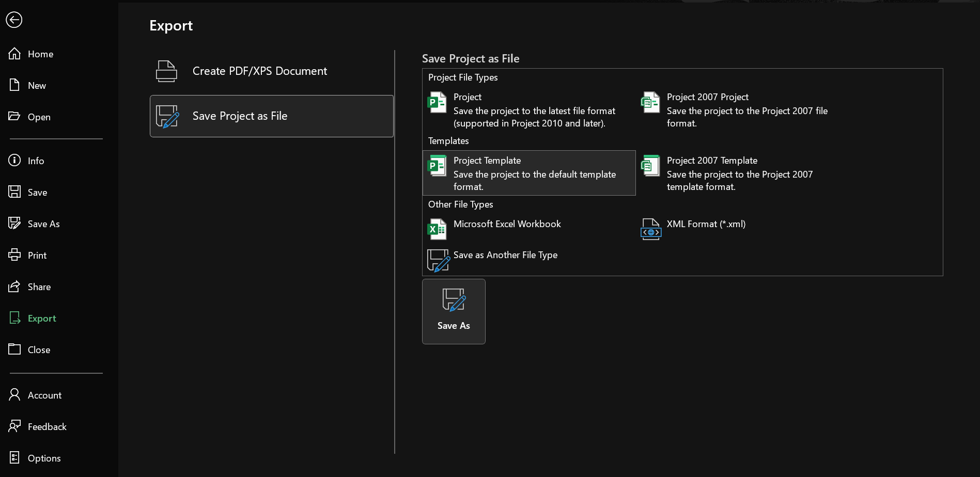Click the Save As icon in sidebar
980x477 pixels.
coord(14,224)
